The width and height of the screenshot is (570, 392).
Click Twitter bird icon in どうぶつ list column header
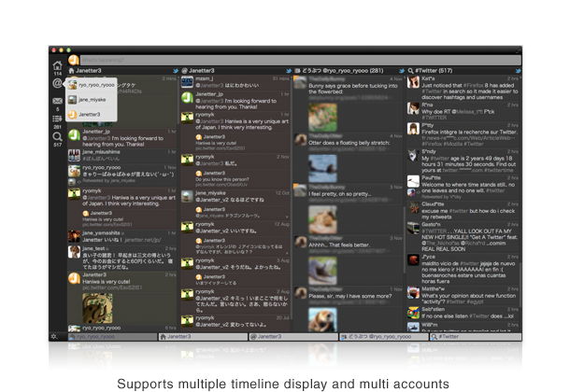pos(402,71)
